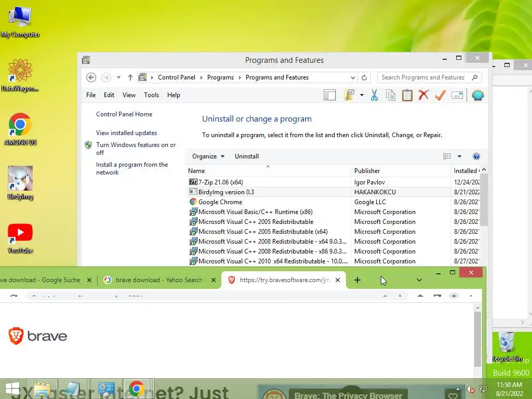This screenshot has width=532, height=399.
Task: Click the red X Delete toolbar icon
Action: (423, 95)
